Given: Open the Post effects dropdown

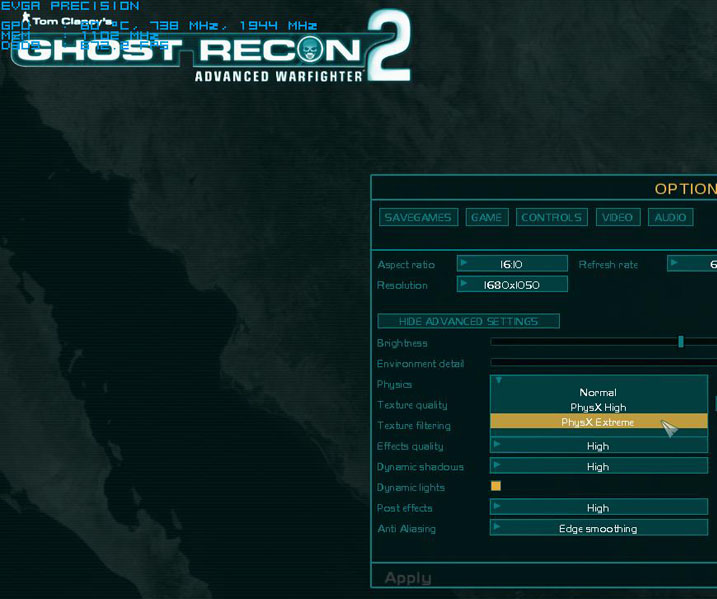Looking at the screenshot, I should click(x=599, y=507).
